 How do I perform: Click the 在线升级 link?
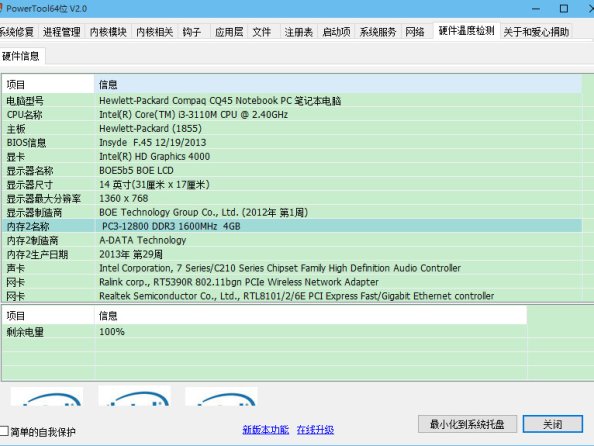pos(315,430)
